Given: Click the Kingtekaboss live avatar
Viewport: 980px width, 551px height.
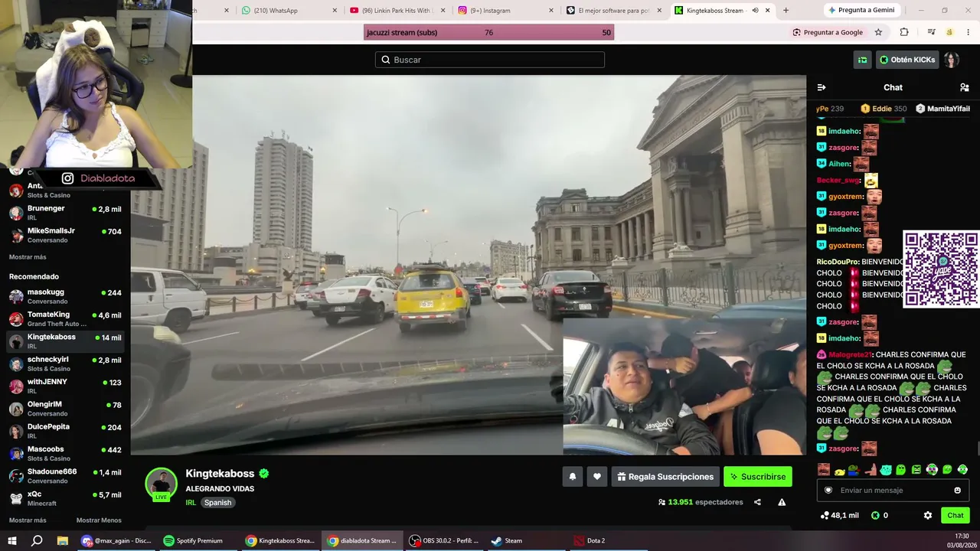Looking at the screenshot, I should 161,484.
